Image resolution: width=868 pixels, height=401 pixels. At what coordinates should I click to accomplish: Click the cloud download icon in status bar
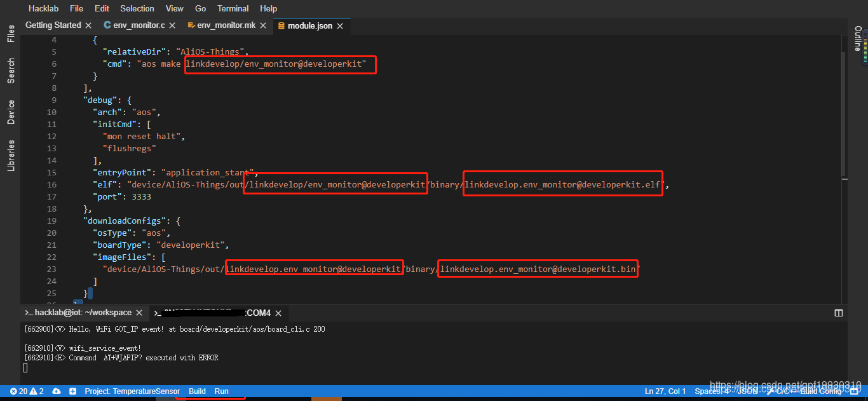[x=57, y=391]
